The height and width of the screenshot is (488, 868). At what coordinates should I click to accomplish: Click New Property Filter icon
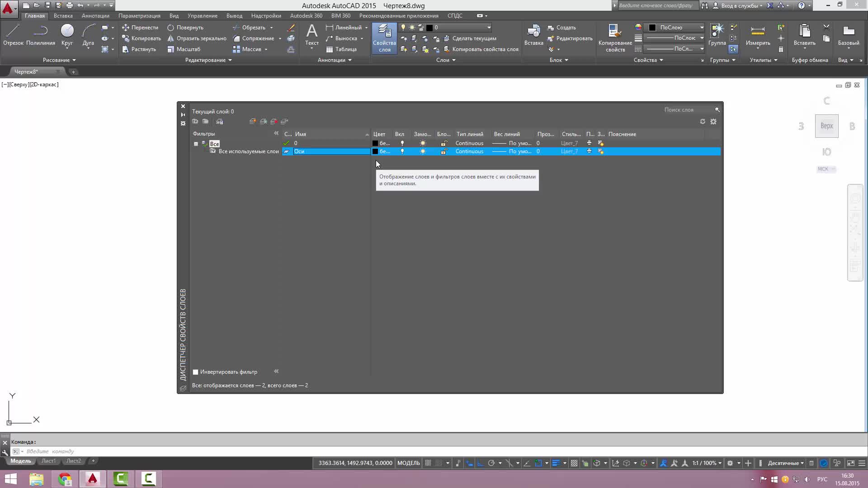coord(195,122)
